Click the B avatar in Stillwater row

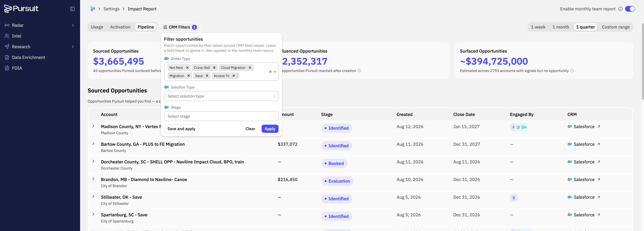[x=514, y=198]
